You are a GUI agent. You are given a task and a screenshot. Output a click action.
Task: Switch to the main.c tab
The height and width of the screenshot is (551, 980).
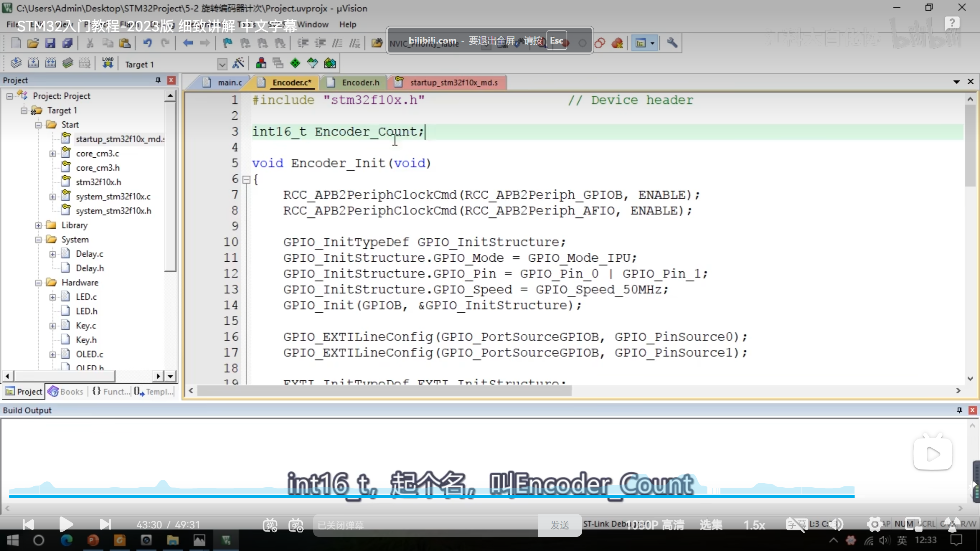coord(229,82)
